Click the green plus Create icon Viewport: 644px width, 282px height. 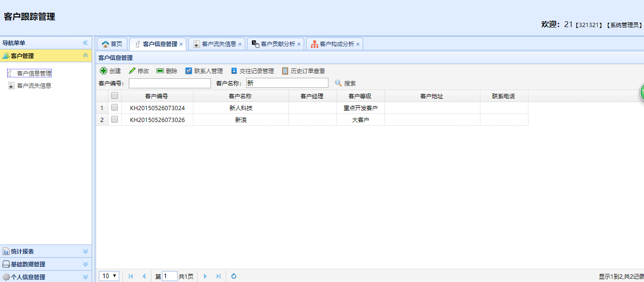pos(103,71)
